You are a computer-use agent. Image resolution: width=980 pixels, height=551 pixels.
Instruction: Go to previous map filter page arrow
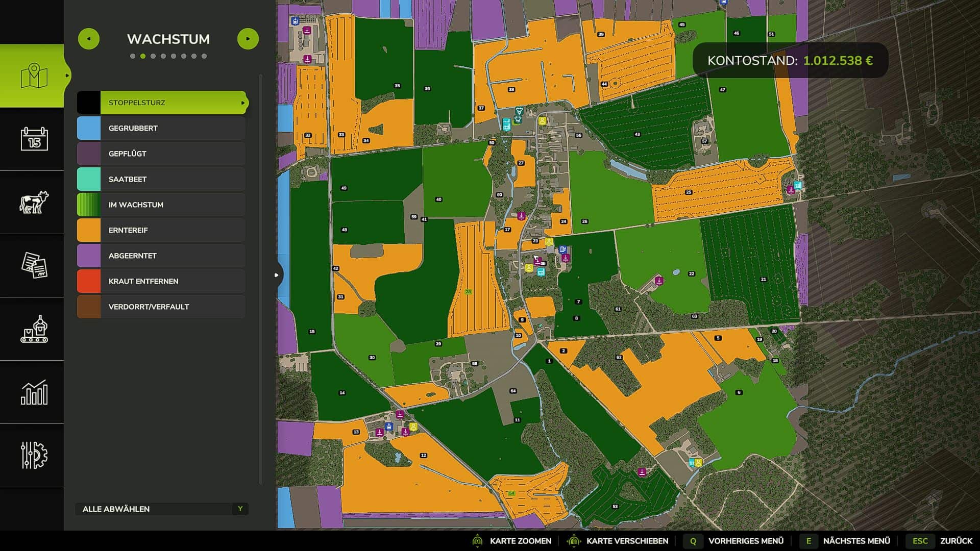tap(89, 39)
